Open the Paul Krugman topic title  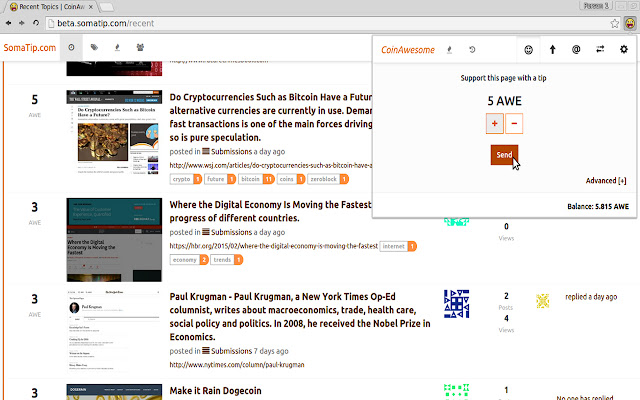point(300,317)
